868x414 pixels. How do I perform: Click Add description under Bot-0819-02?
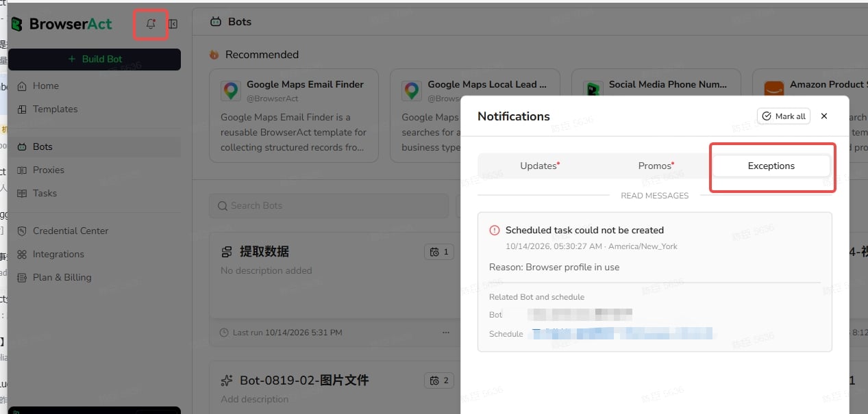(x=255, y=399)
